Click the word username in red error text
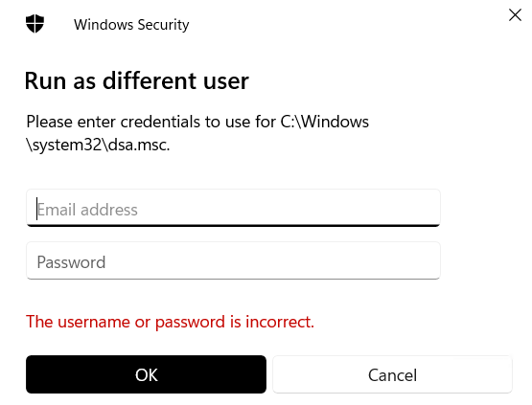 click(94, 323)
